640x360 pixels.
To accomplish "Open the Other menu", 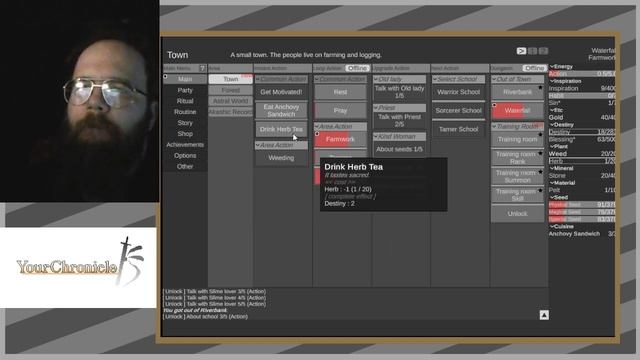I will click(185, 167).
